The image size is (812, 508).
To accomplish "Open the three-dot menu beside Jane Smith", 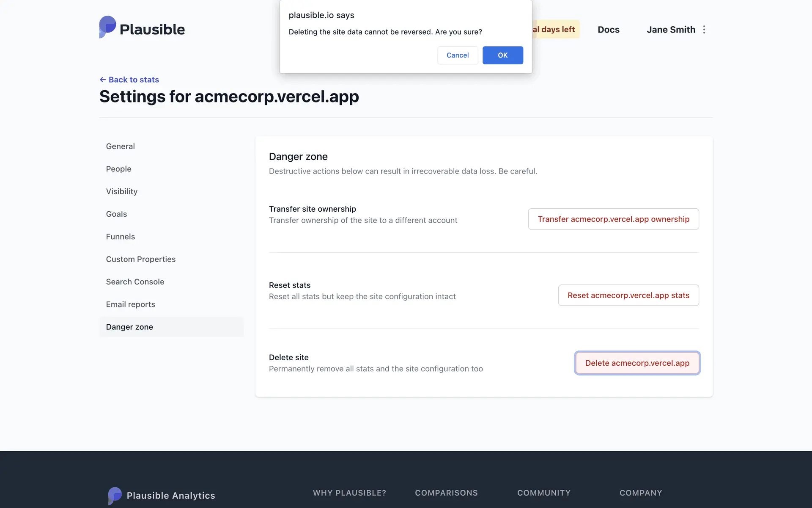I will (704, 30).
